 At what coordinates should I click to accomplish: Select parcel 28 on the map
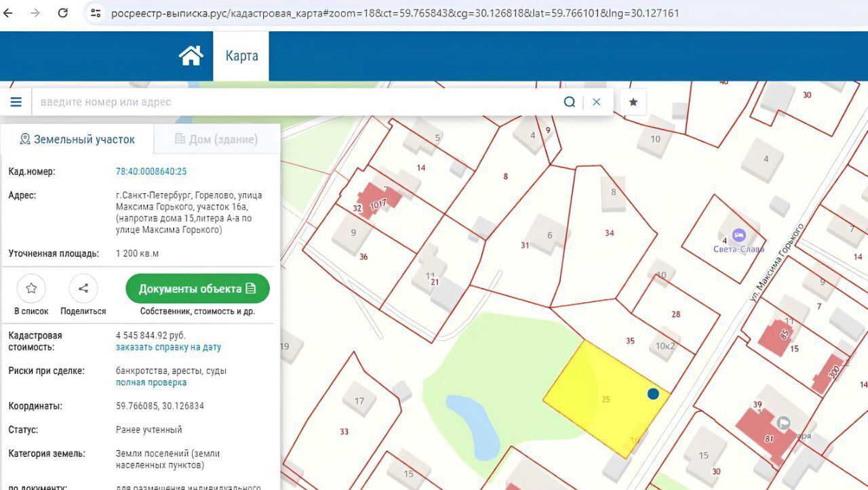(x=676, y=314)
